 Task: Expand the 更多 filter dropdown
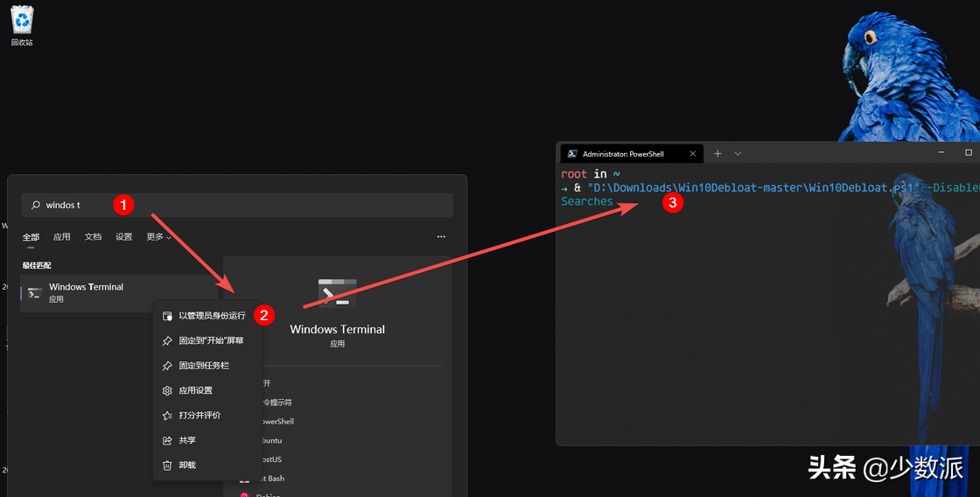click(158, 237)
